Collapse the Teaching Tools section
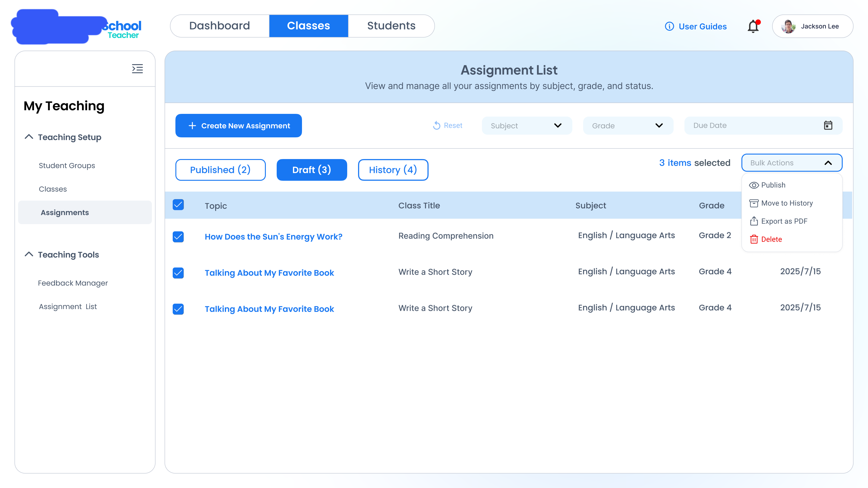Image resolution: width=868 pixels, height=488 pixels. [x=62, y=255]
